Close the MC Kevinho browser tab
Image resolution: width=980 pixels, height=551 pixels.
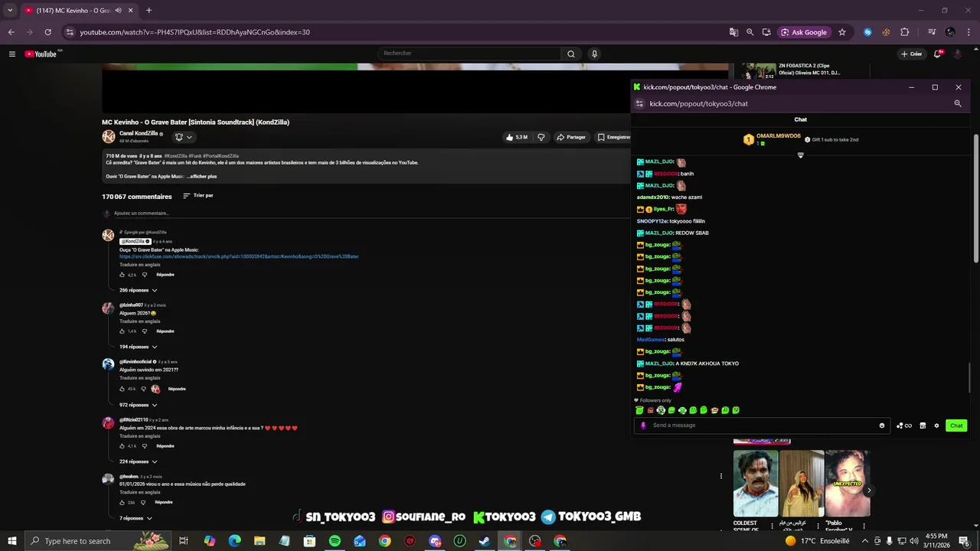pos(130,11)
